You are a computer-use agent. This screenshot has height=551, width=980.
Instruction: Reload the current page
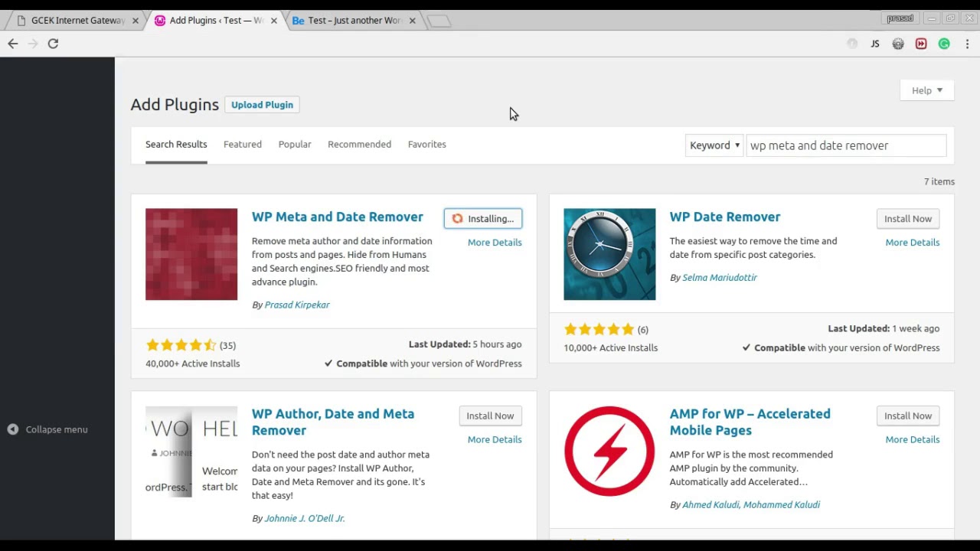tap(53, 44)
